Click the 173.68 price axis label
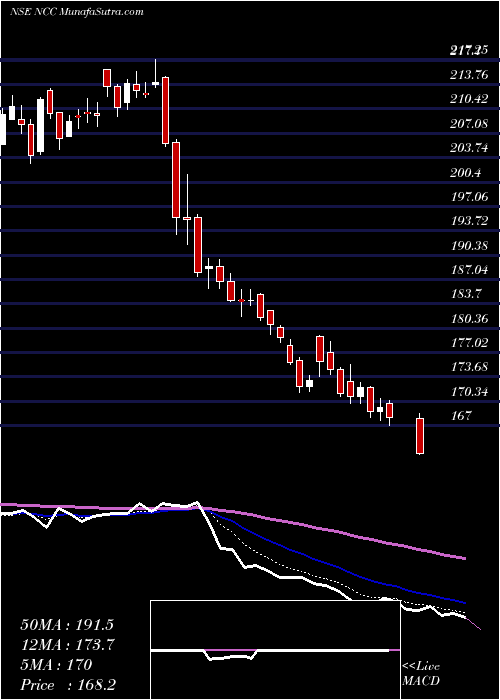500x700 pixels. [469, 367]
